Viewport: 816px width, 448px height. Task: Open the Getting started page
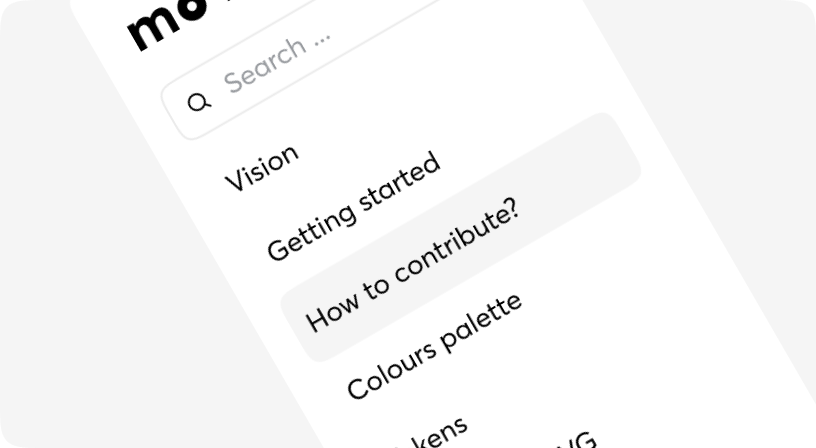pos(354,207)
